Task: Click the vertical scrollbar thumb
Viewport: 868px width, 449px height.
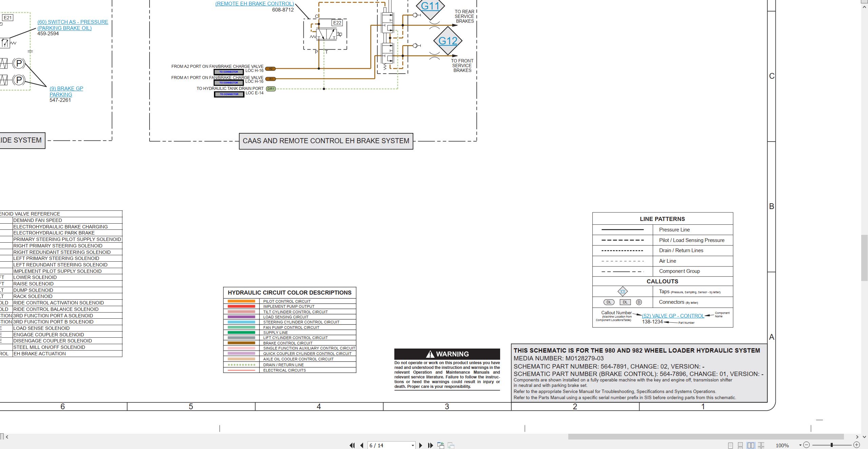Action: tap(865, 258)
